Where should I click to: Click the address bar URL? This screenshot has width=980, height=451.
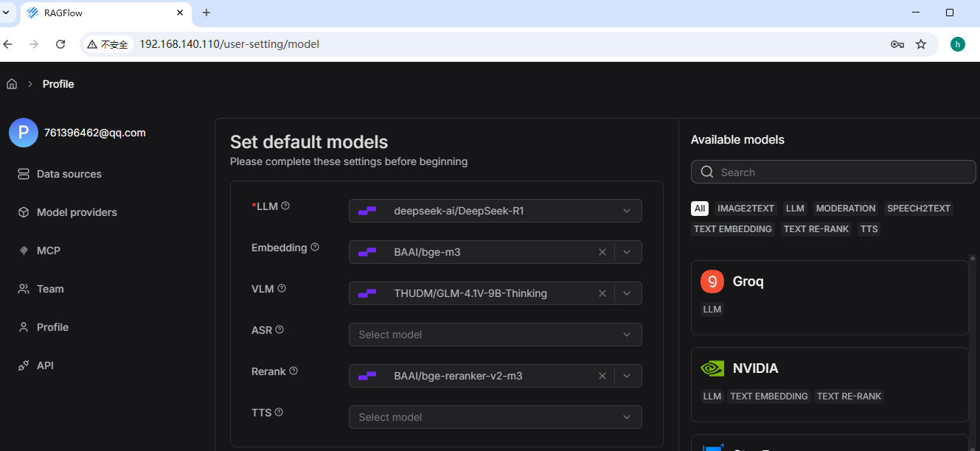pyautogui.click(x=229, y=44)
